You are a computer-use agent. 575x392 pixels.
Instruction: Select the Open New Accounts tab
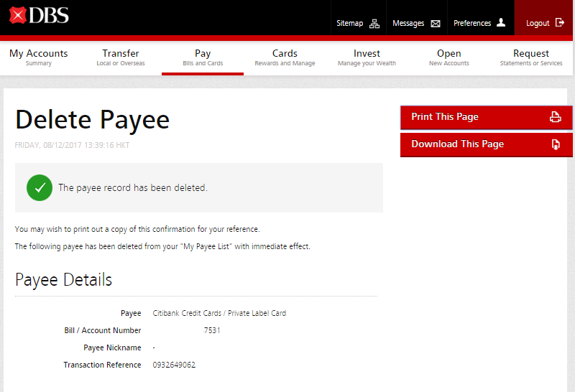click(x=449, y=57)
